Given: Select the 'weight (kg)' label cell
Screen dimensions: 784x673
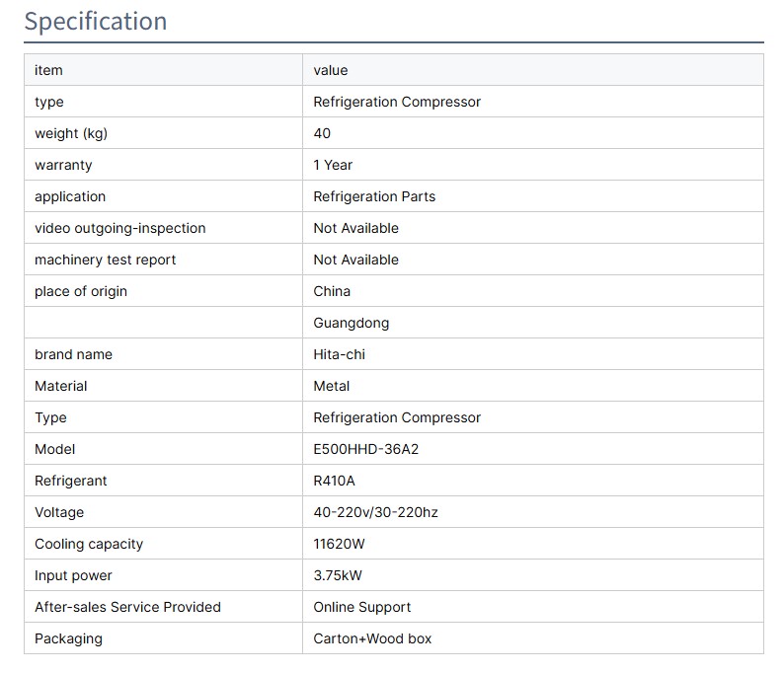Looking at the screenshot, I should pyautogui.click(x=71, y=133).
